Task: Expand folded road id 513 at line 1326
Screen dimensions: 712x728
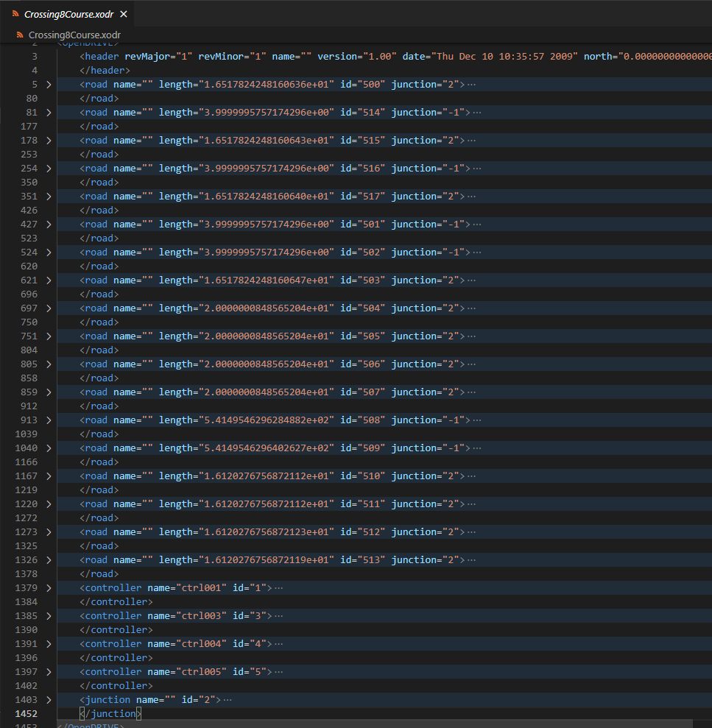Action: coord(49,560)
